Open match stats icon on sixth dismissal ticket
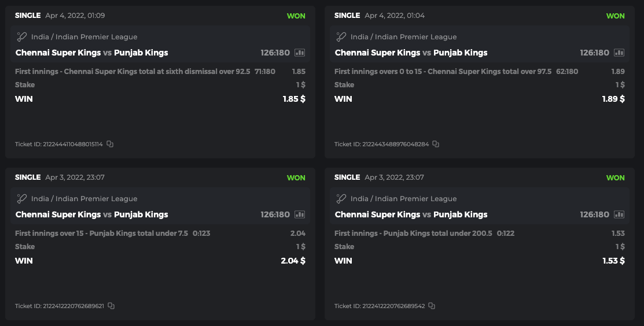Viewport: 644px width, 326px height. pos(299,53)
